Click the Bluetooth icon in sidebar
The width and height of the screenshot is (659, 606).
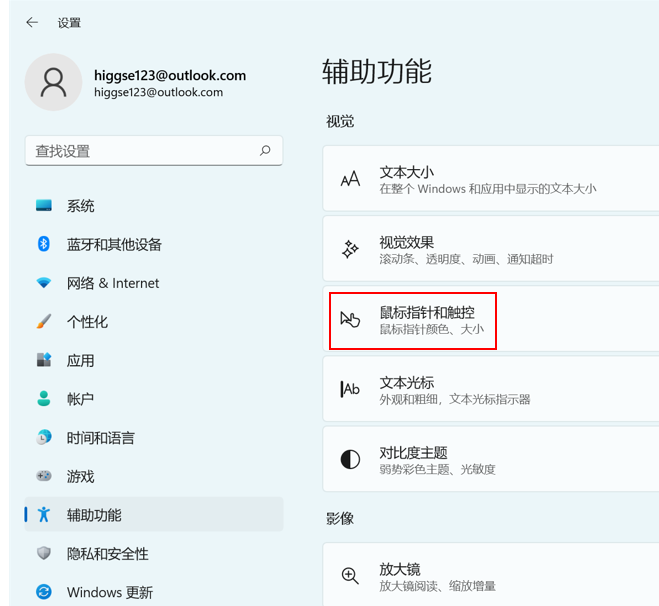coord(44,244)
